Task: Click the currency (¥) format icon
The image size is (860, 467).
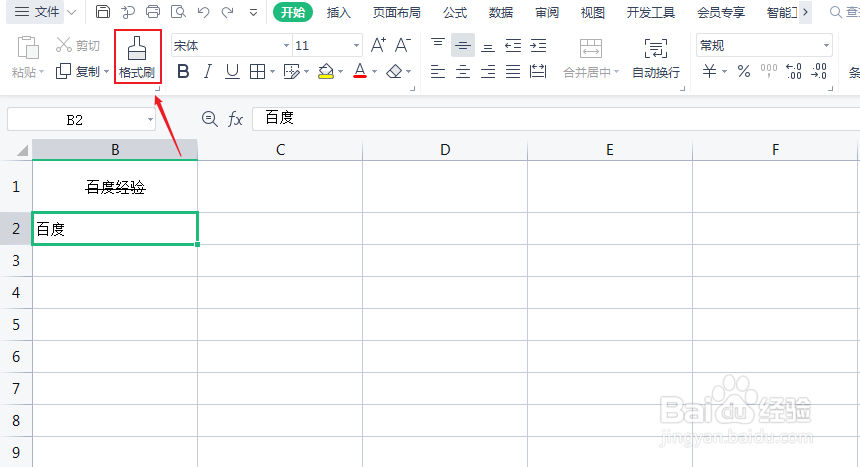Action: point(709,71)
